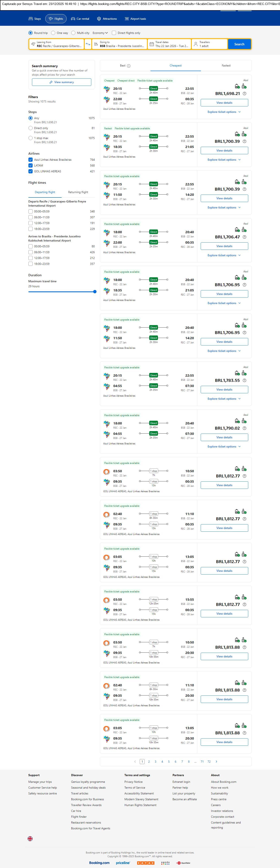Click the UK flag language icon
The width and height of the screenshot is (280, 868).
30,838
